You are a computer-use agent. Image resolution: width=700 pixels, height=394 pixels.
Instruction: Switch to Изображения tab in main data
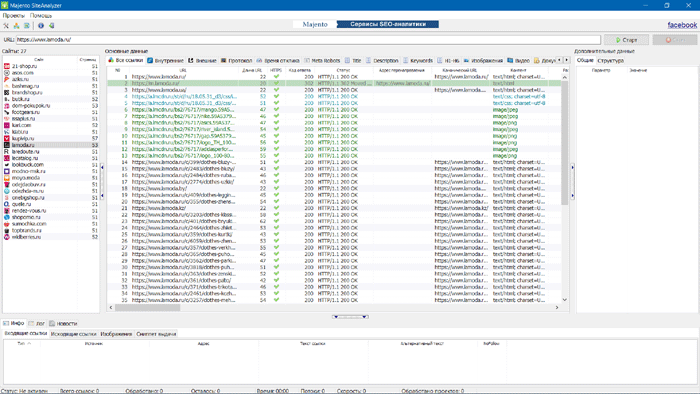pyautogui.click(x=483, y=60)
